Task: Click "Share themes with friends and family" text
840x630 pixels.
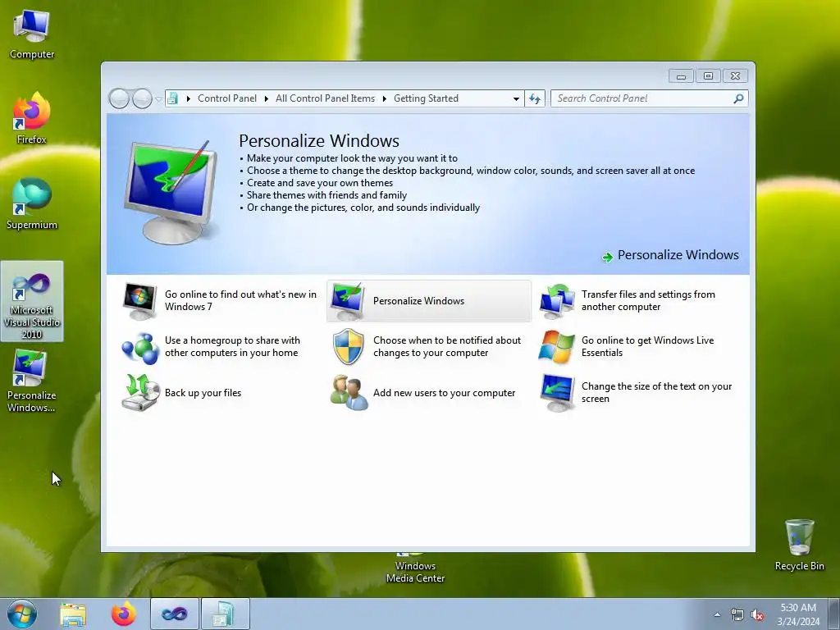Action: [326, 195]
